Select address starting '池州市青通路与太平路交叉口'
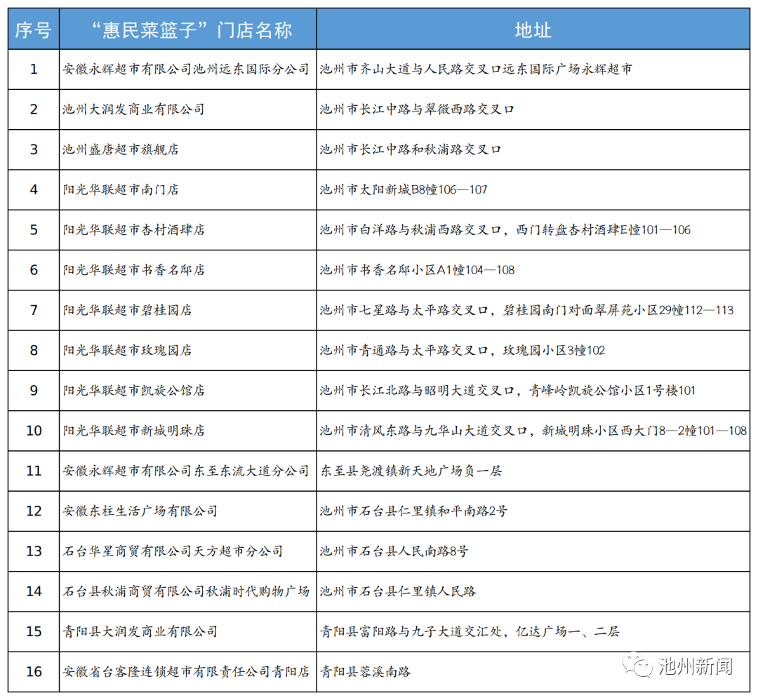 pyautogui.click(x=463, y=350)
